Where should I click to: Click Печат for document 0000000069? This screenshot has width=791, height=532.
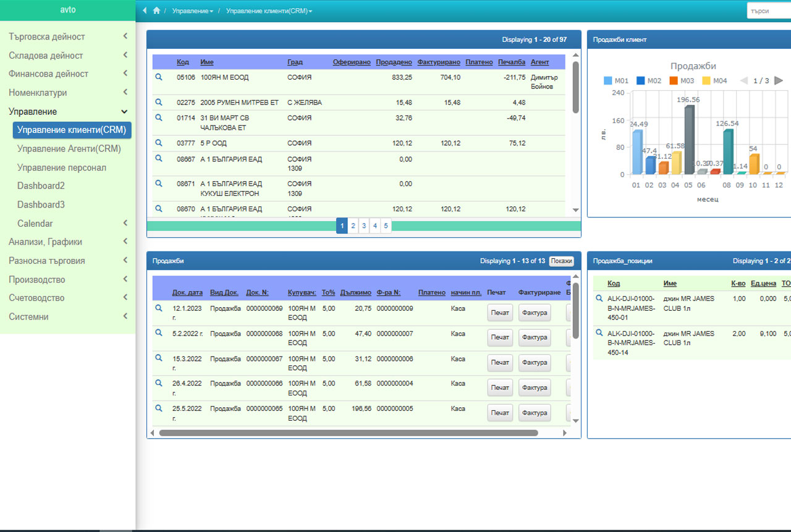coord(500,313)
